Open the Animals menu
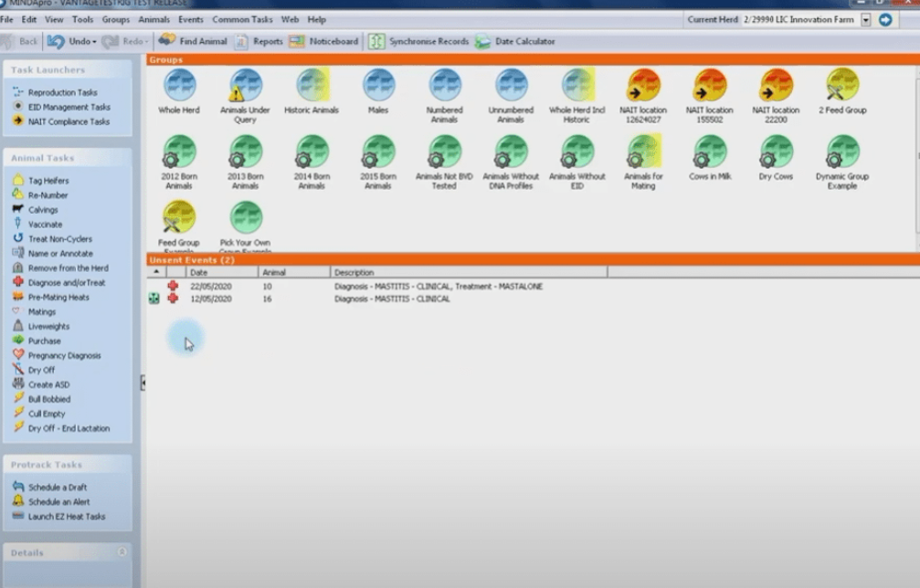 coord(153,19)
